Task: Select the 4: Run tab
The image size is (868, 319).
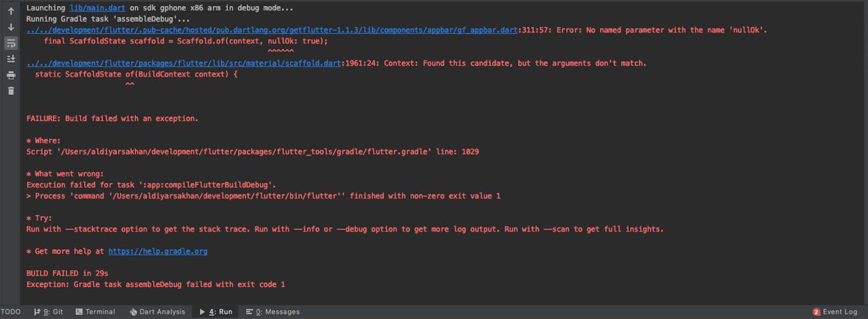Action: click(215, 312)
